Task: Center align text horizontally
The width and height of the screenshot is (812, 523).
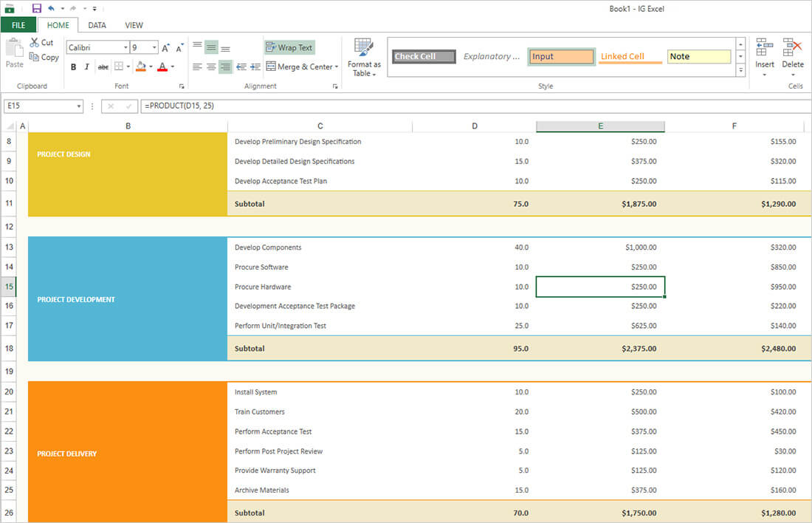Action: 211,67
